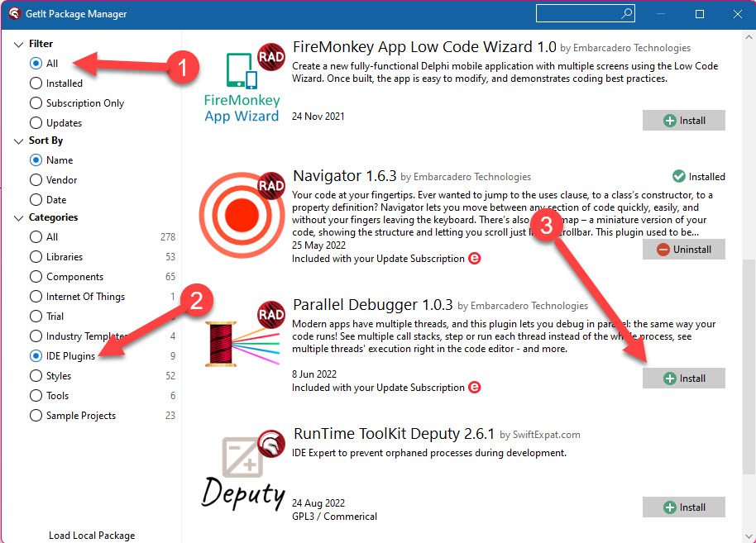Maximize the GetIt Package Manager window
Screen dimensions: 756x543
pos(700,14)
